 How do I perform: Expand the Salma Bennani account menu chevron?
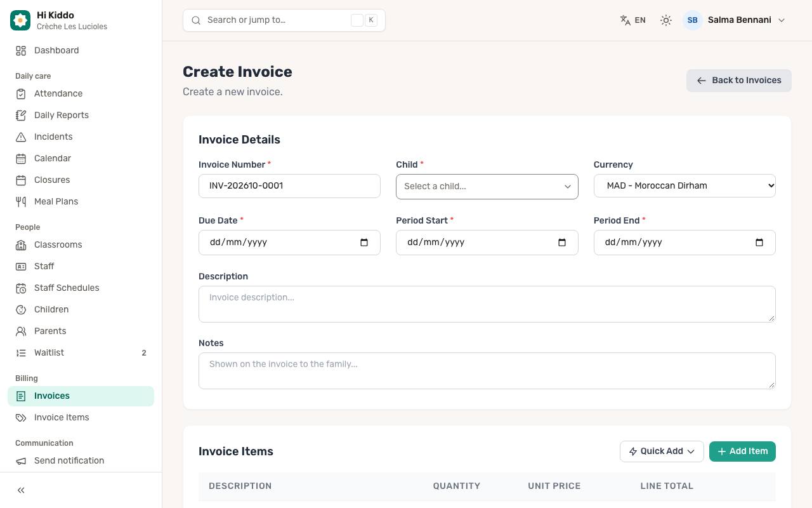coord(782,20)
